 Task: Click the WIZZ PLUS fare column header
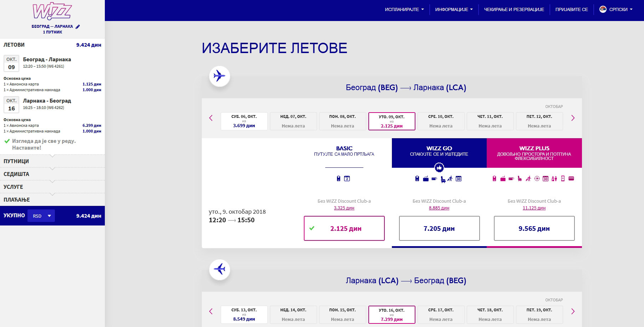[534, 153]
